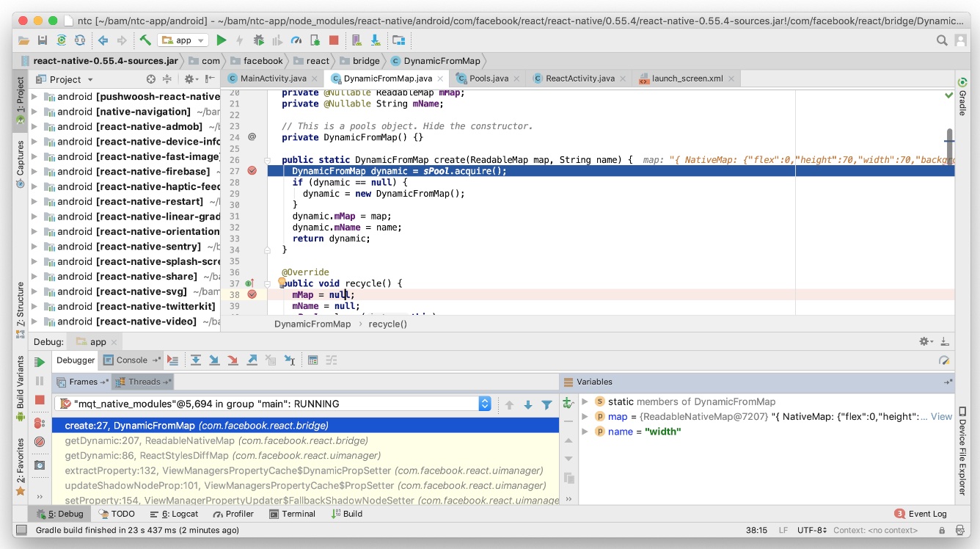Click the thread filter funnel icon
The image size is (980, 549).
click(x=546, y=404)
